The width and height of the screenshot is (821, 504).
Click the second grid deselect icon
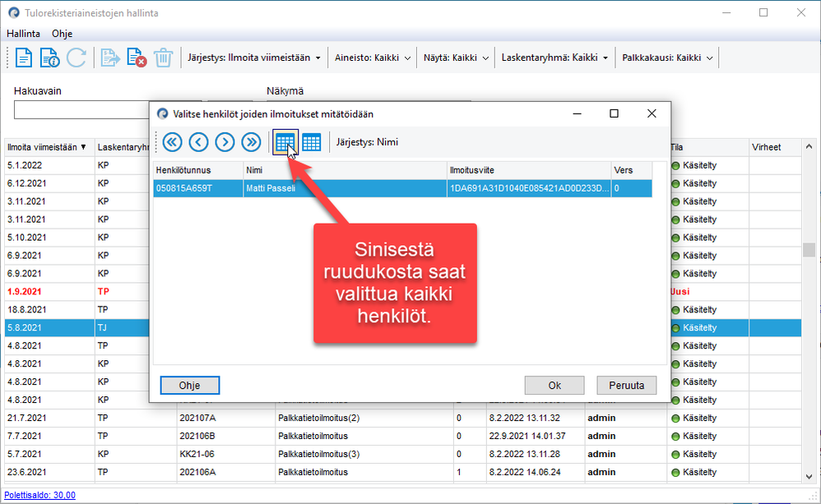312,142
